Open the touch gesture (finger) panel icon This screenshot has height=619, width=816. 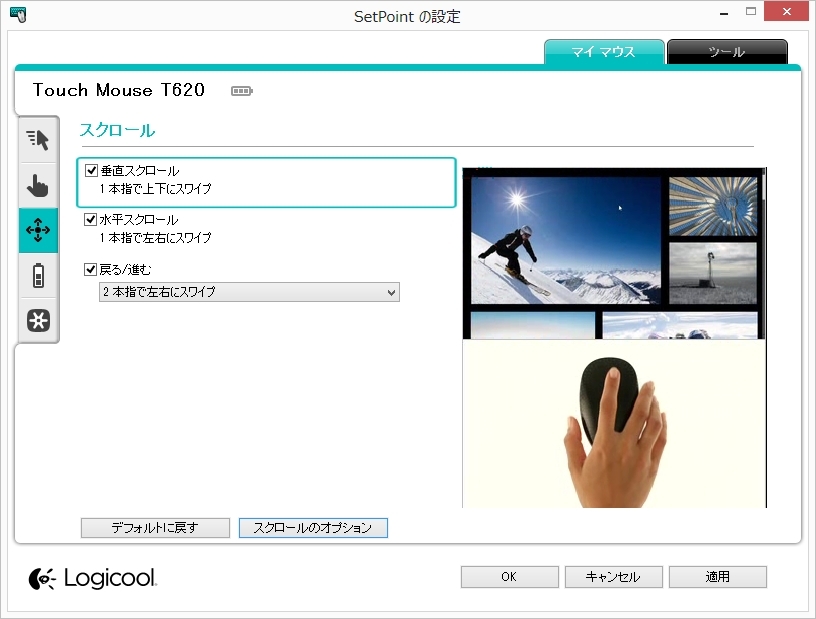(38, 185)
